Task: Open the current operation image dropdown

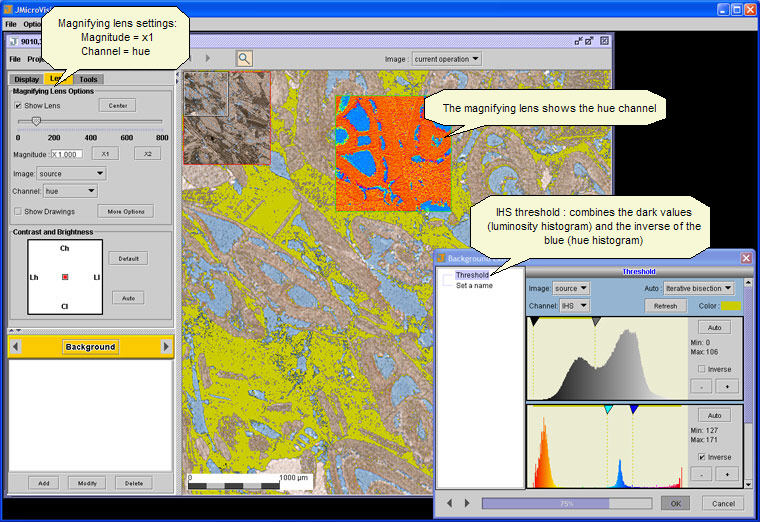Action: click(x=446, y=59)
